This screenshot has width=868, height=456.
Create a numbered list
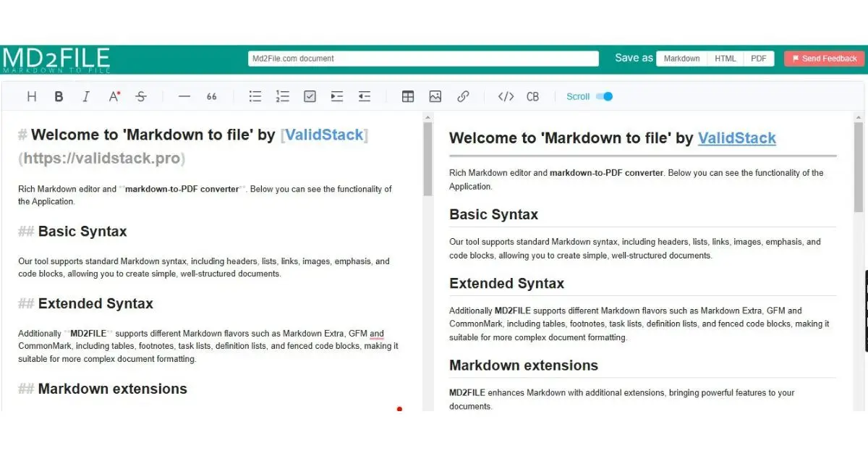coord(282,96)
